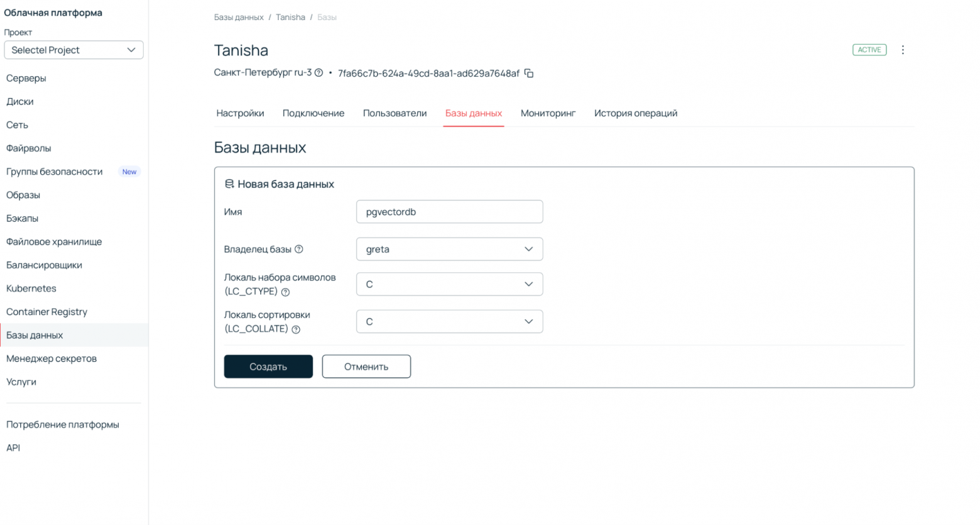Open the Пользователи tab
This screenshot has height=525, width=980.
(x=395, y=113)
